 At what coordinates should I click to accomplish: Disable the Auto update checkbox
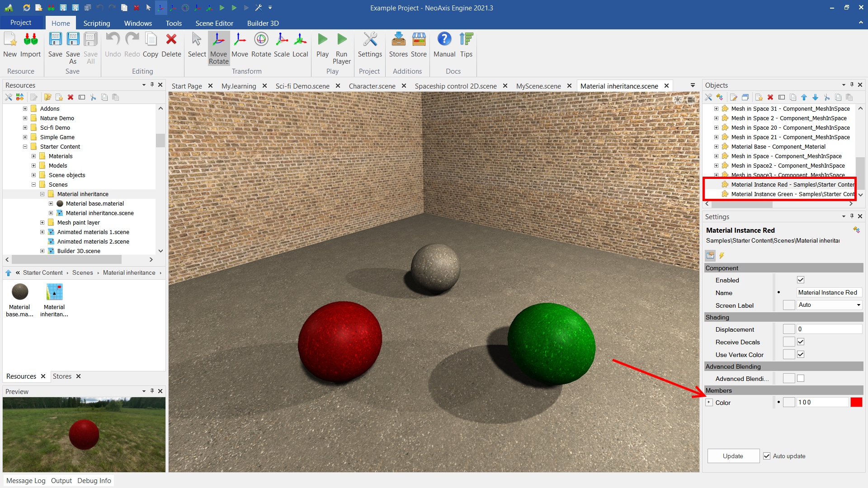(767, 456)
